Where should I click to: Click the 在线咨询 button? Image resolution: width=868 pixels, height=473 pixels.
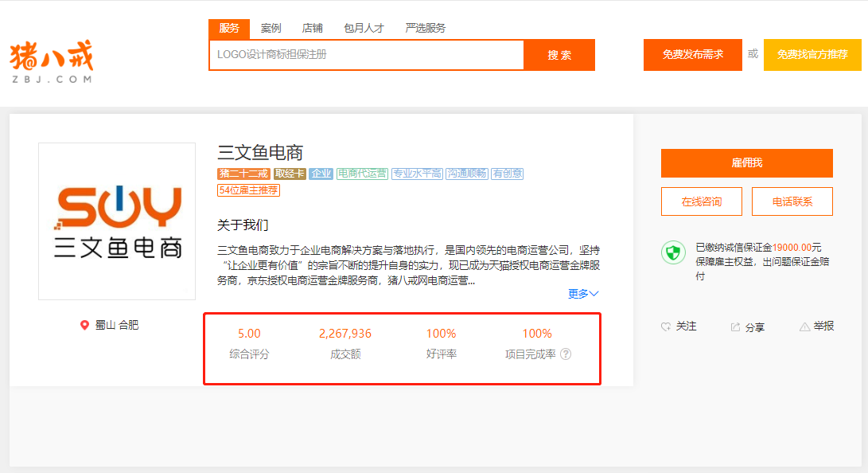point(702,201)
